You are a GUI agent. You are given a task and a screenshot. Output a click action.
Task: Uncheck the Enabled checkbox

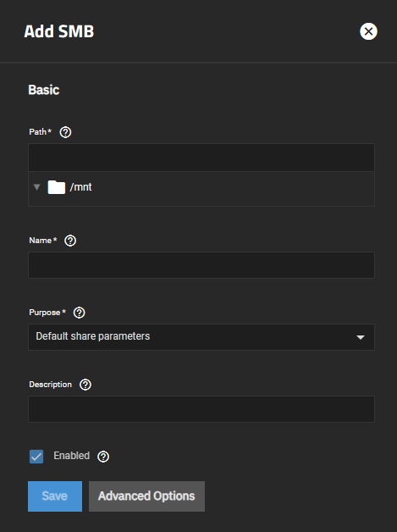point(36,457)
